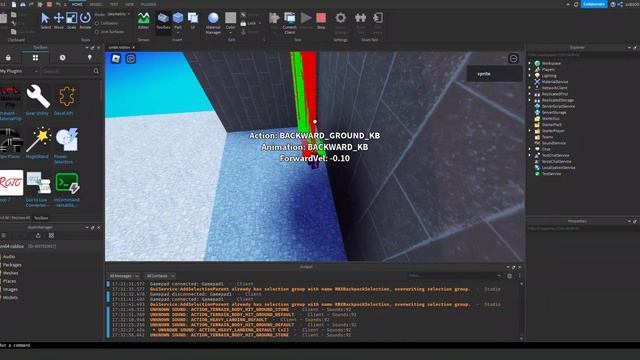Activate the Scale tool

point(71,20)
